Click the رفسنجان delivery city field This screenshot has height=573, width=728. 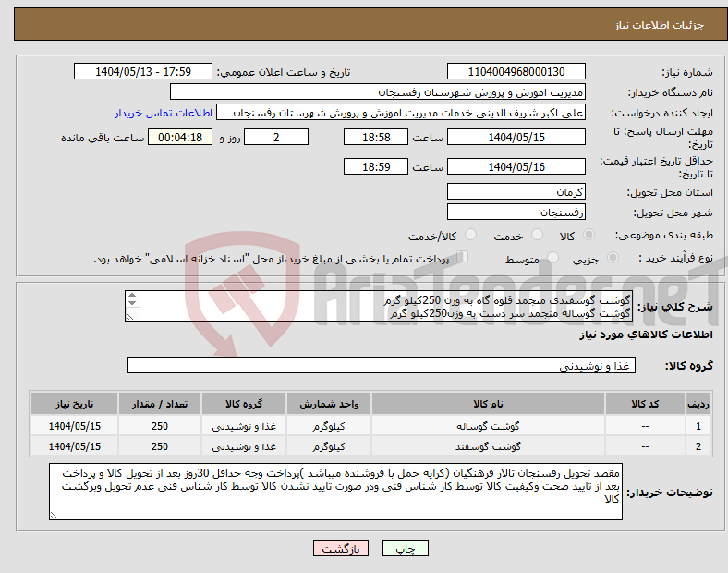coord(516,213)
